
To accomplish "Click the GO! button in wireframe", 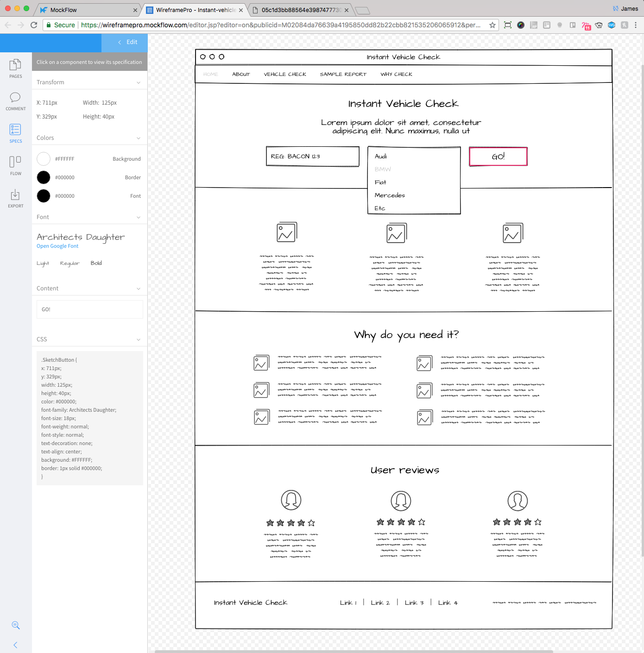I will [x=498, y=157].
